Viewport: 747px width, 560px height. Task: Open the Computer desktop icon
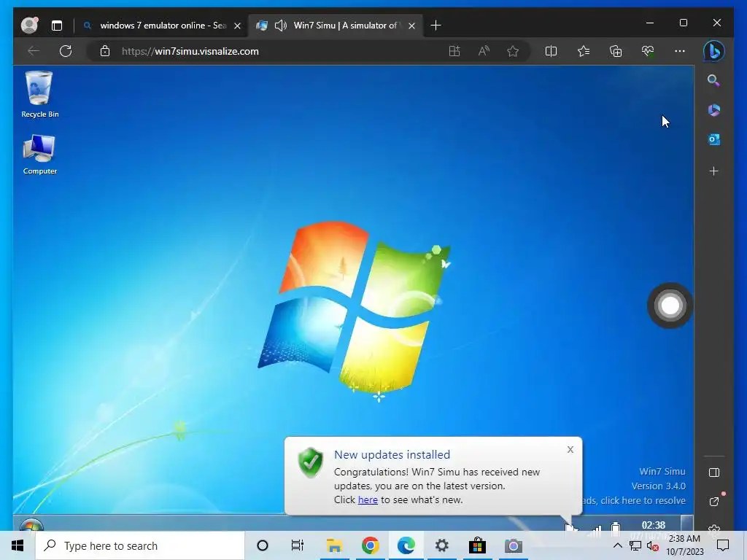(39, 155)
